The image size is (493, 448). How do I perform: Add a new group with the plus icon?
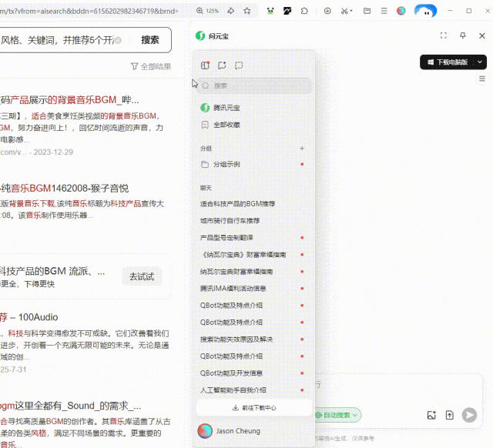point(302,148)
